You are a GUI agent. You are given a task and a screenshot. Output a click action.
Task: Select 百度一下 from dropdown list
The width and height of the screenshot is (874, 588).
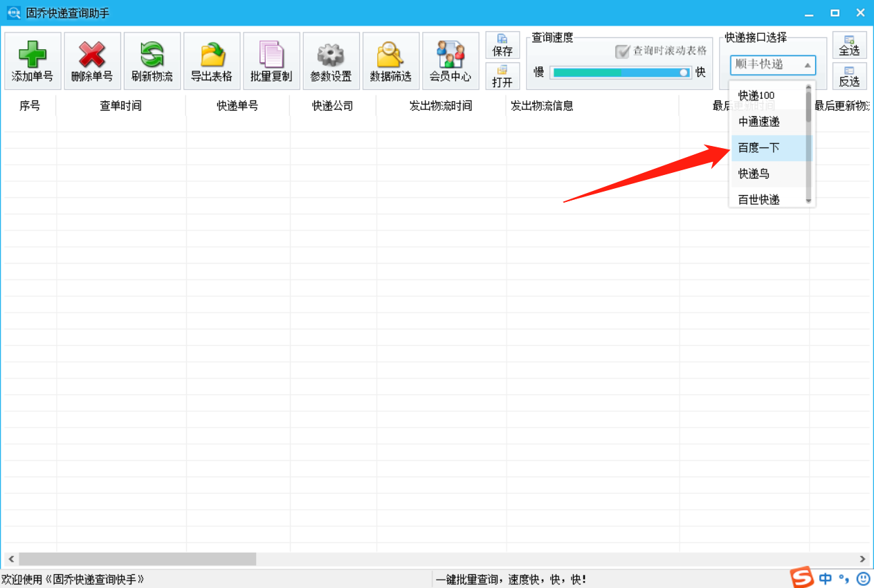(767, 148)
